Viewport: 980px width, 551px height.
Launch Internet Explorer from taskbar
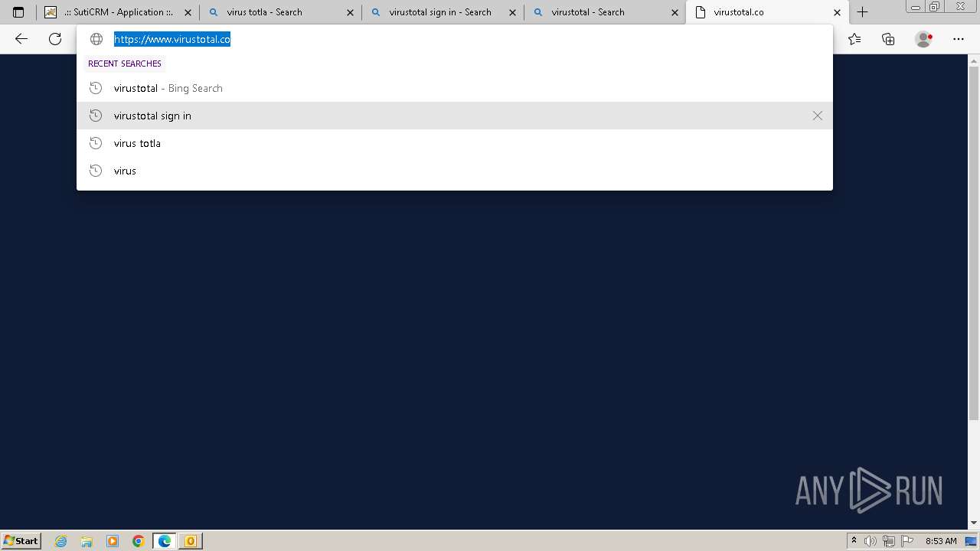click(61, 541)
